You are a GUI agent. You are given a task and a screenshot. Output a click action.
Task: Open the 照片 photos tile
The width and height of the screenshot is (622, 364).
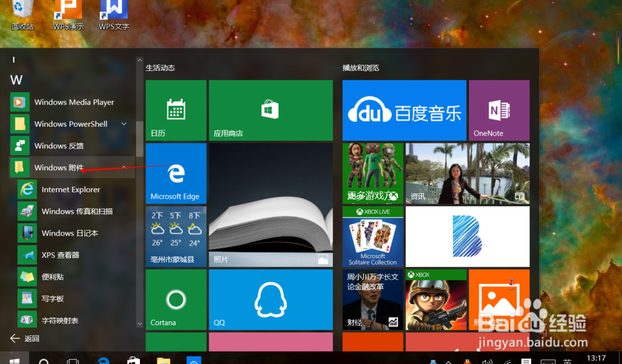271,205
